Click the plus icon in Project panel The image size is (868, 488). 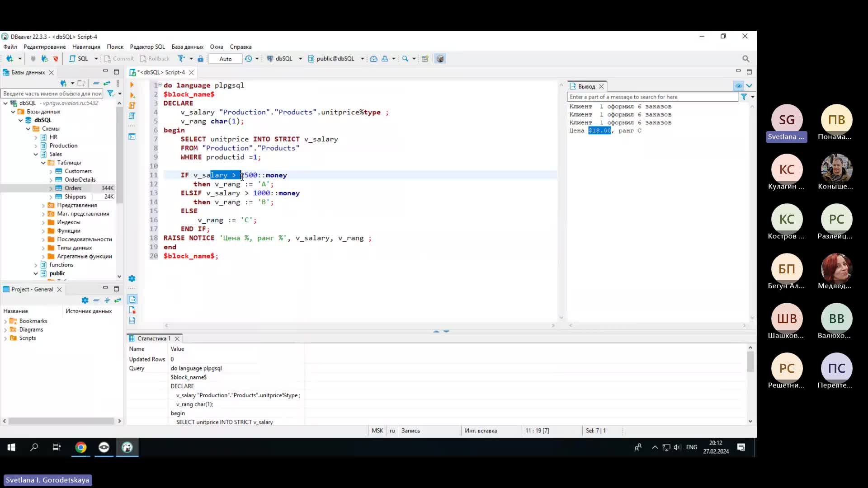tap(107, 300)
